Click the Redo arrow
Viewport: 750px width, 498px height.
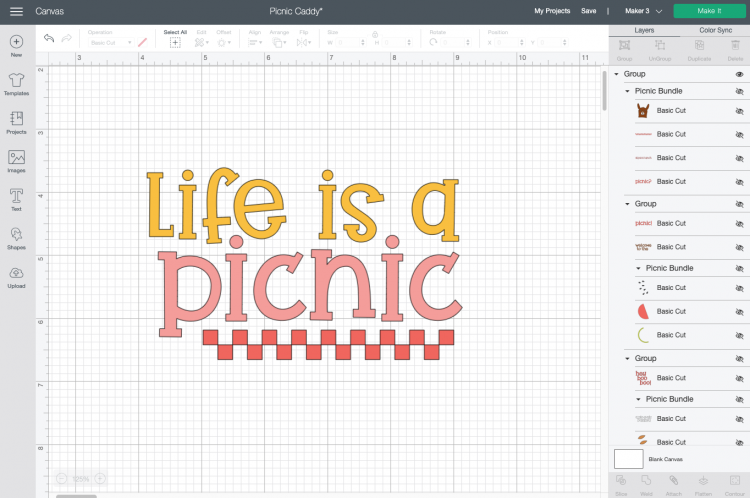click(66, 38)
